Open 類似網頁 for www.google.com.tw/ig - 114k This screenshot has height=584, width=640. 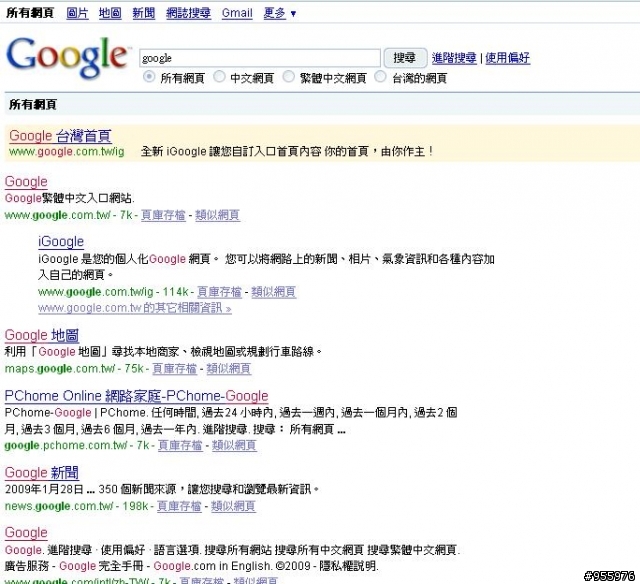pyautogui.click(x=274, y=292)
